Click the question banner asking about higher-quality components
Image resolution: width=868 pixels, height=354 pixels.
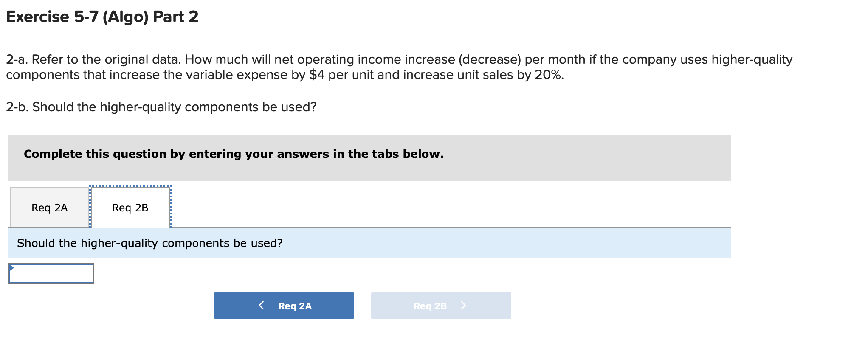(150, 243)
